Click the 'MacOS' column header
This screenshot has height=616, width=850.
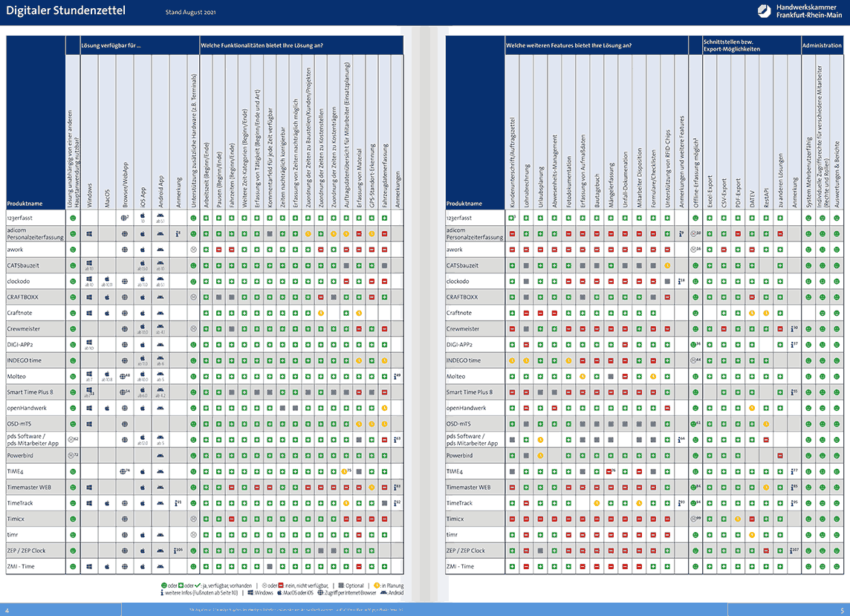click(x=107, y=198)
